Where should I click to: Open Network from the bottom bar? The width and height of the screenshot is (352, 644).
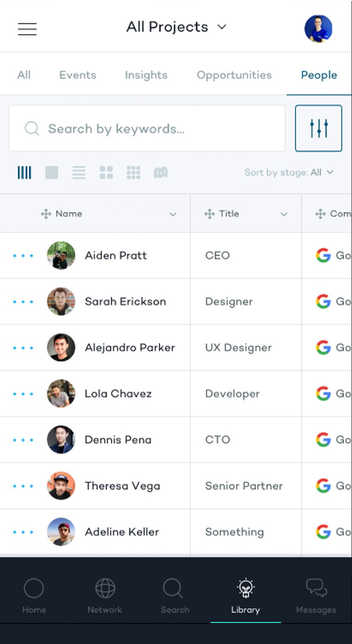[x=105, y=596]
